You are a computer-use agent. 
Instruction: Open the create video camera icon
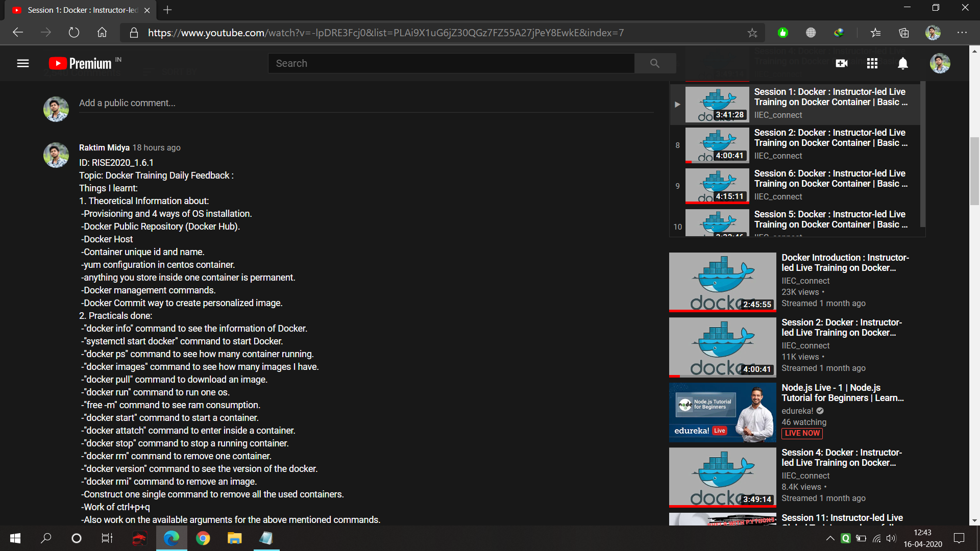click(x=841, y=63)
